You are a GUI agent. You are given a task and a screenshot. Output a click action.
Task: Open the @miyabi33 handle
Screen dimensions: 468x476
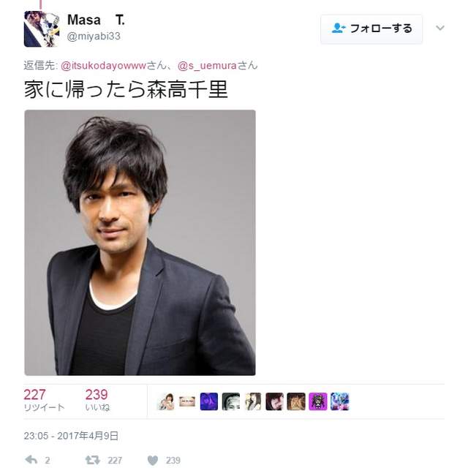pyautogui.click(x=94, y=36)
